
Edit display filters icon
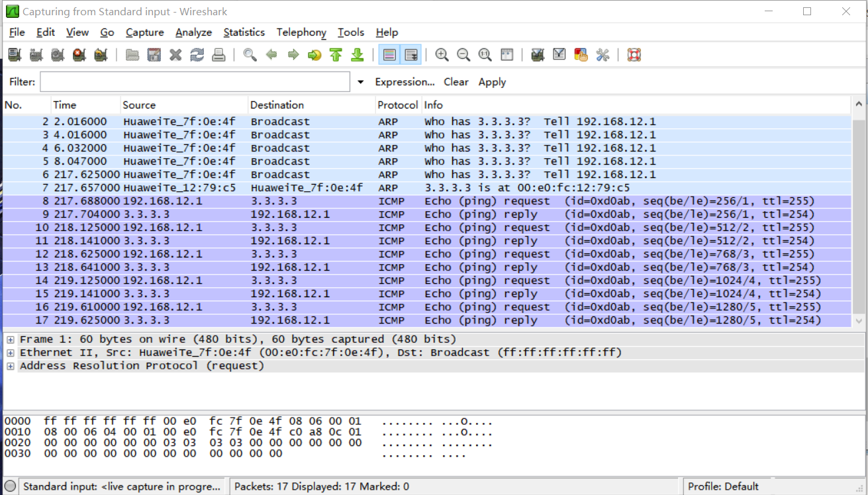click(559, 55)
